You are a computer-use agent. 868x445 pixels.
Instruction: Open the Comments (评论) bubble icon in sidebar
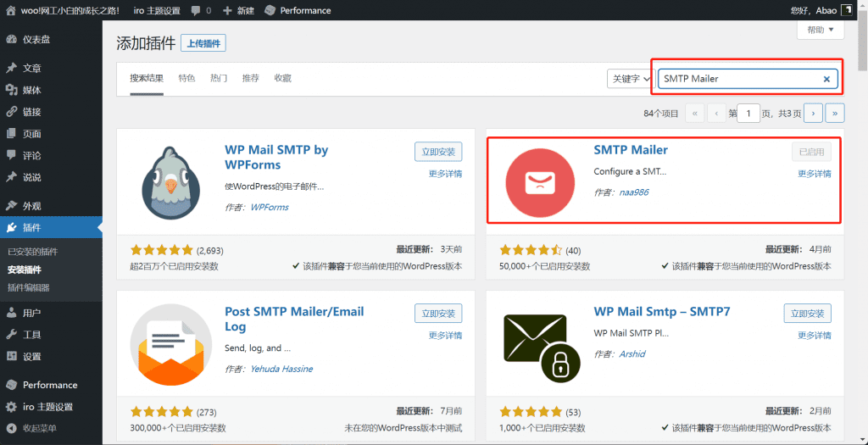[11, 155]
